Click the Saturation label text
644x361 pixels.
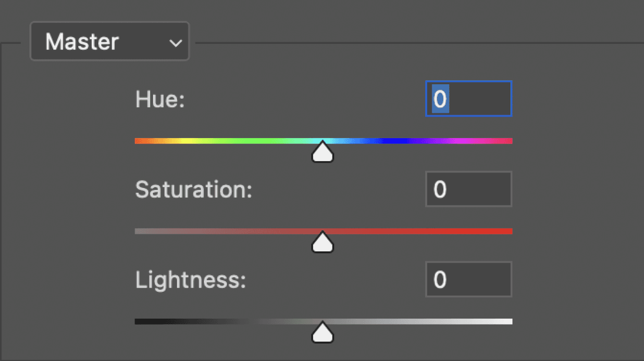click(194, 190)
